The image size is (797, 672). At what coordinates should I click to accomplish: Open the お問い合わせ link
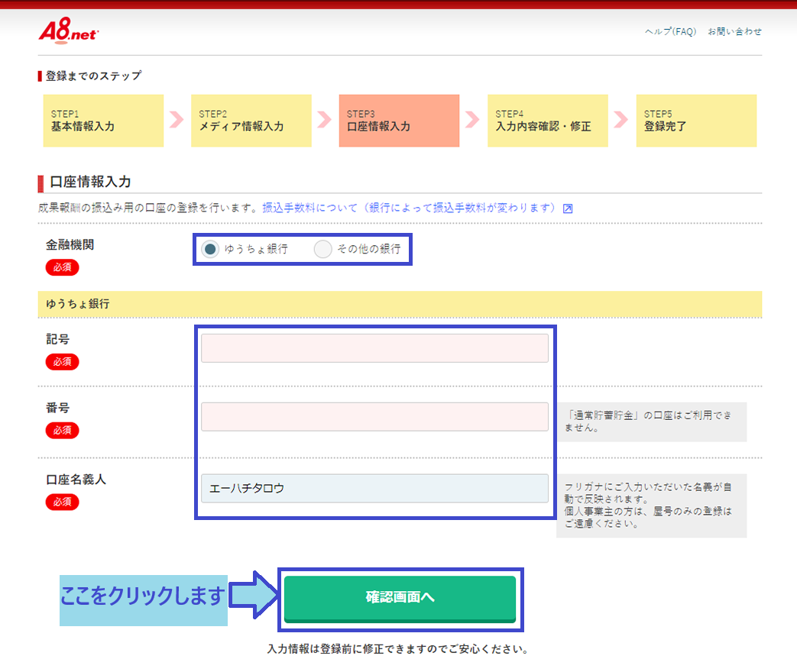point(734,31)
